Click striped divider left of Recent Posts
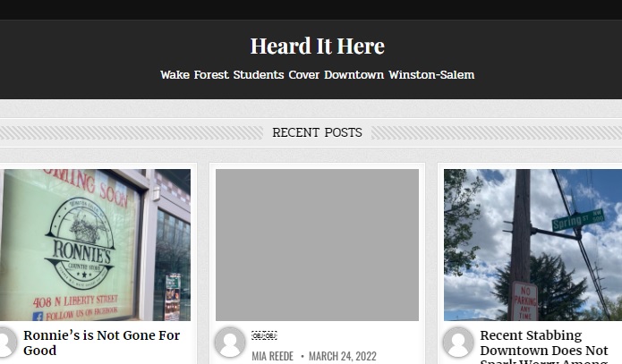The width and height of the screenshot is (622, 364). [131, 132]
